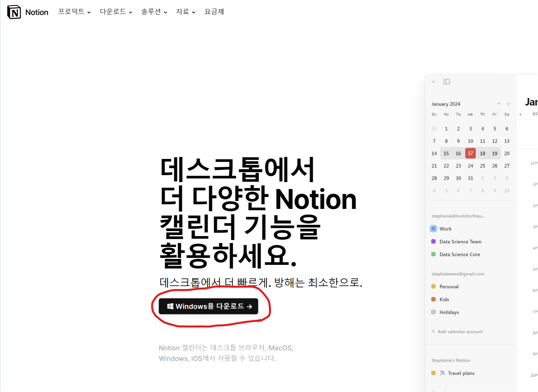Click the Notion logo icon
The width and height of the screenshot is (538, 392).
click(14, 12)
